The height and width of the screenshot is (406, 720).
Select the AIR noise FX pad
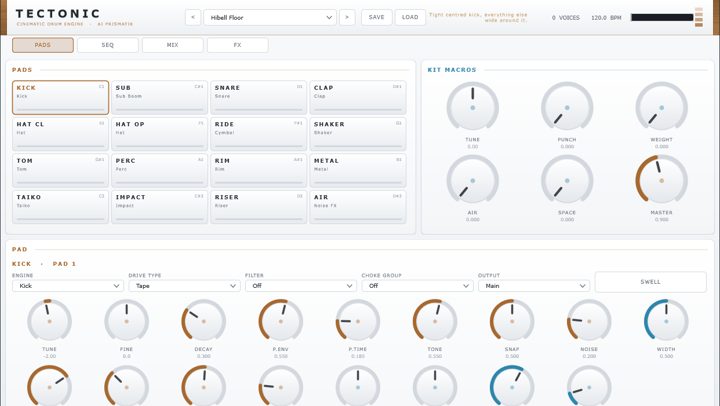tap(358, 207)
